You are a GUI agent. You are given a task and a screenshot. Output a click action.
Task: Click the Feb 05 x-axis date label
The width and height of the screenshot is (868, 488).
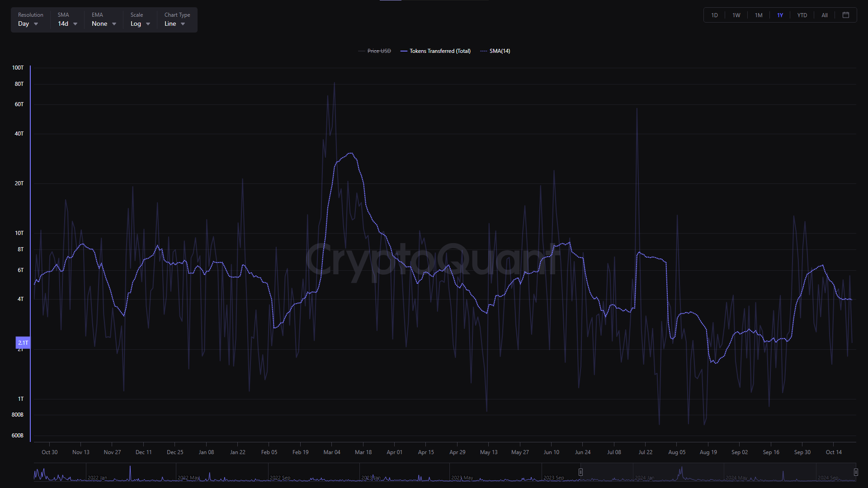pyautogui.click(x=269, y=452)
